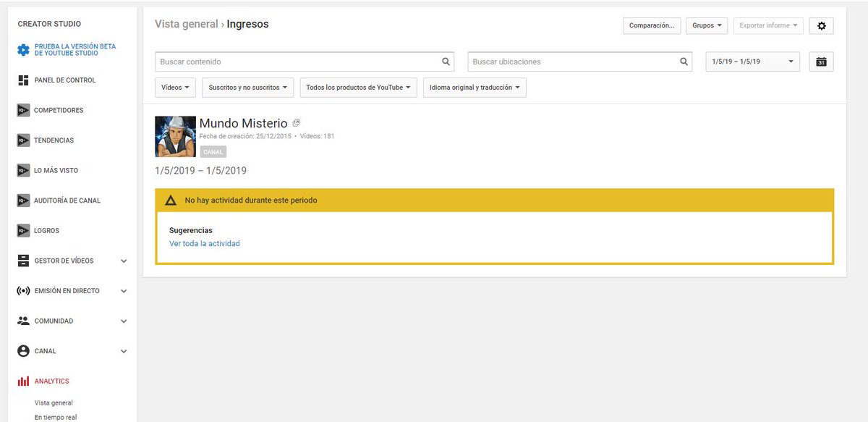Click the Auditoría de Canal sidebar icon
The image size is (868, 422).
coord(23,201)
